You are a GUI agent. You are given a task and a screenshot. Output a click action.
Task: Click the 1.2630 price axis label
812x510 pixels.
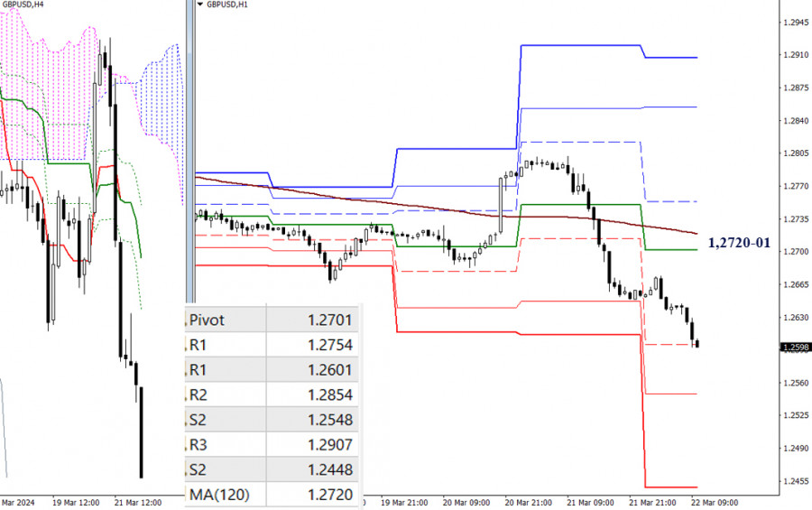(797, 317)
